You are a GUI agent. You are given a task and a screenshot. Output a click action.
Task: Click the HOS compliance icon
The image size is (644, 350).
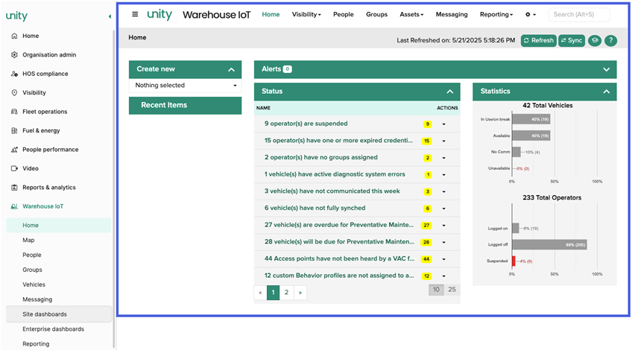(14, 74)
